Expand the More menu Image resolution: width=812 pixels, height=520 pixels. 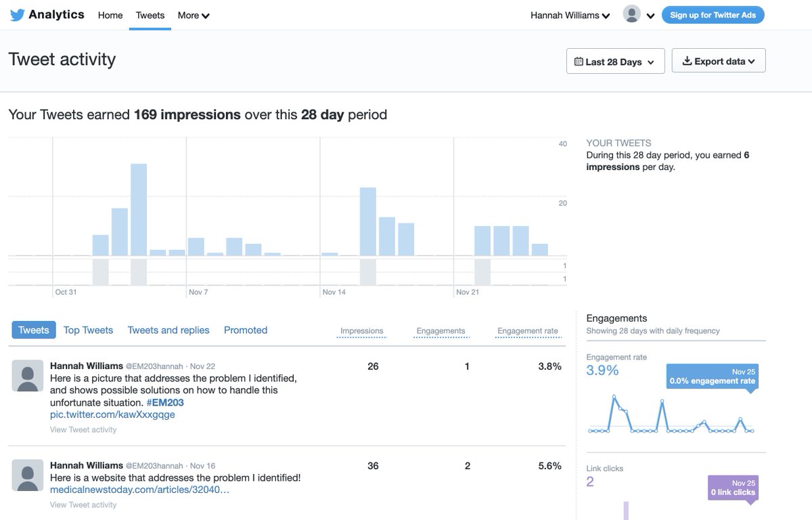coord(194,15)
